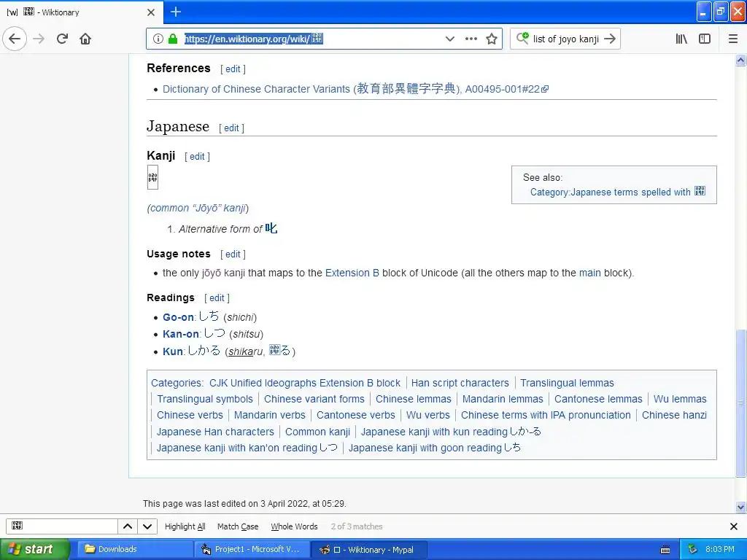Follow the 叱 alternative form link
747x560 pixels.
271,228
